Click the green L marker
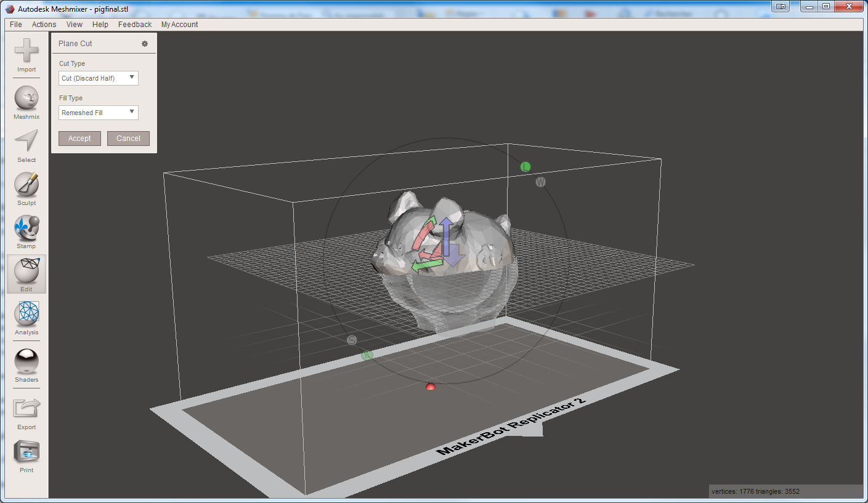Viewport: 868px width, 503px height. pos(525,167)
